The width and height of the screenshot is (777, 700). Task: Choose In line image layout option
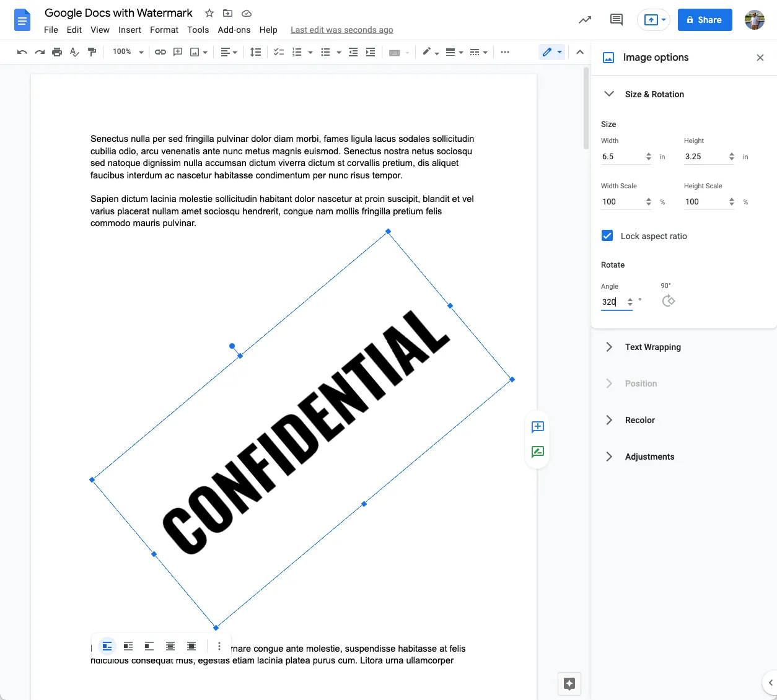(x=107, y=646)
